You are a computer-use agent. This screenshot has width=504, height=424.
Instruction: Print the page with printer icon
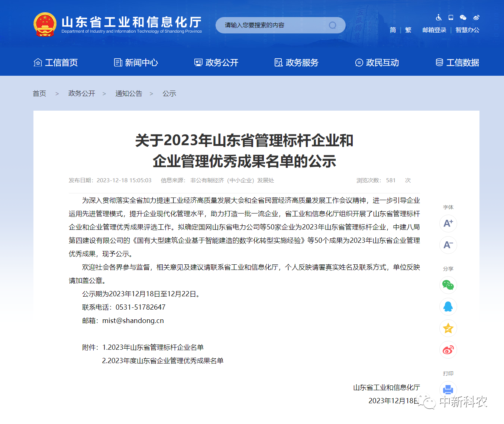tap(448, 389)
